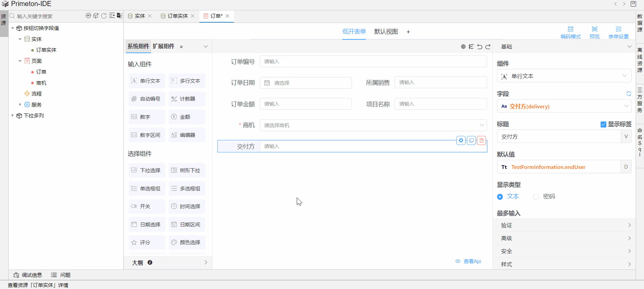Refresh the 字段 field list
This screenshot has width=644, height=289.
pos(628,94)
